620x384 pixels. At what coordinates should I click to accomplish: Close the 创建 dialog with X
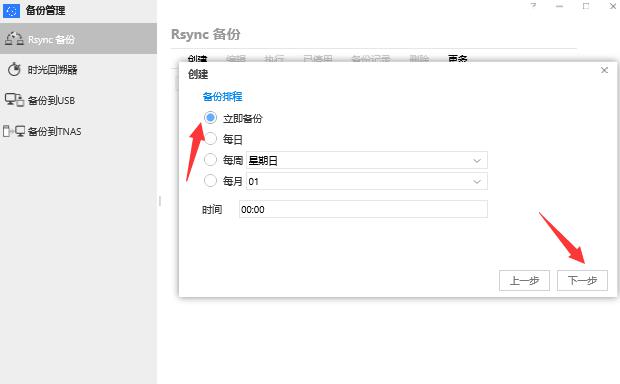point(604,70)
